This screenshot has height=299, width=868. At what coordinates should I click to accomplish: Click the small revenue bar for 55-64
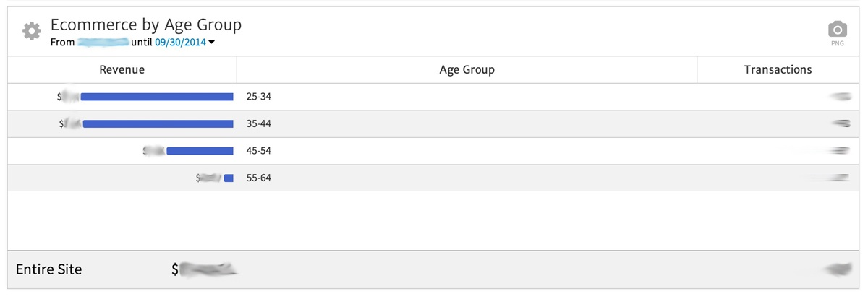pyautogui.click(x=229, y=178)
